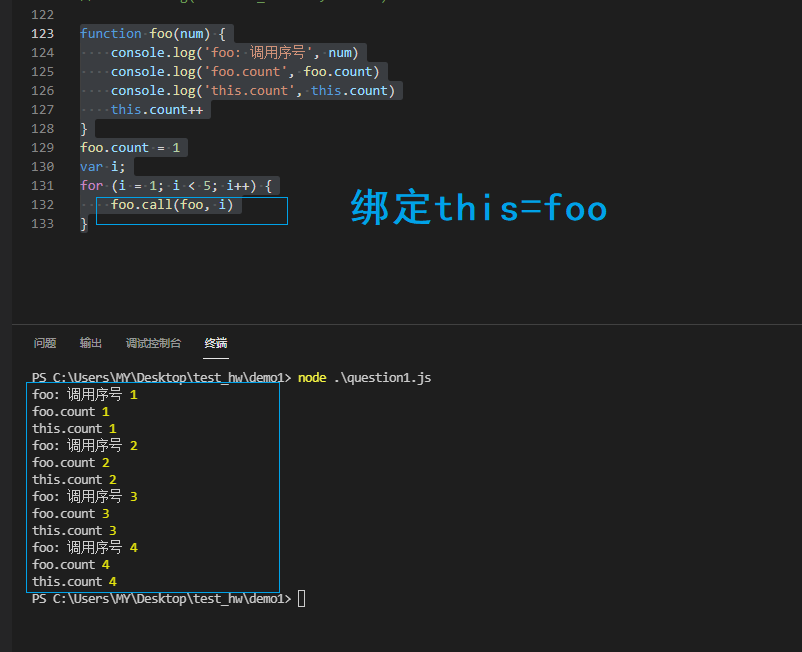Click line number 126 in gutter

point(42,91)
